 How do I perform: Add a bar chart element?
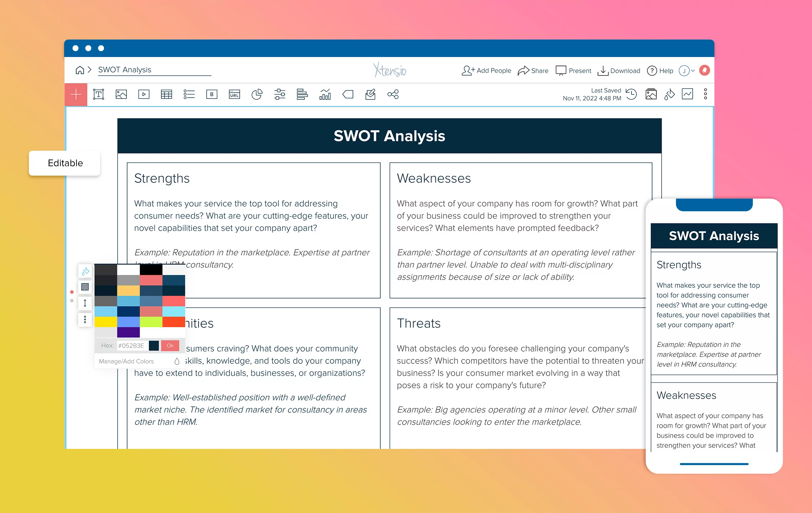coord(325,94)
